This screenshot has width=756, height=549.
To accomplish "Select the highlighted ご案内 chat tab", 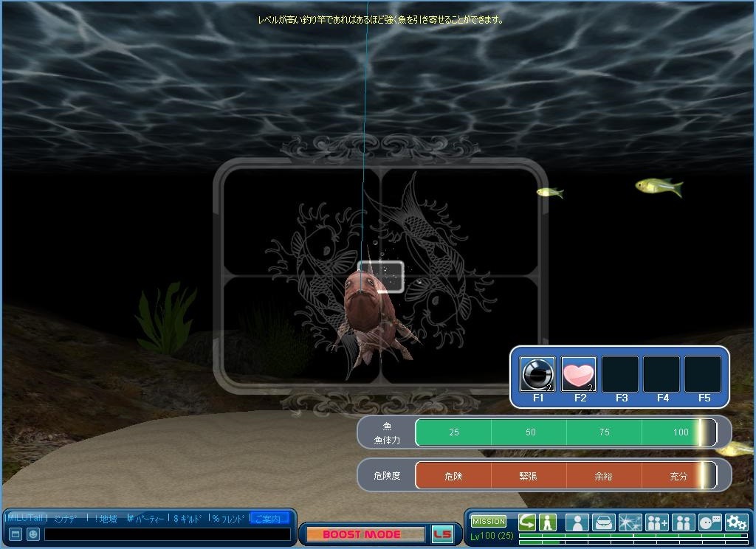I will pyautogui.click(x=269, y=518).
